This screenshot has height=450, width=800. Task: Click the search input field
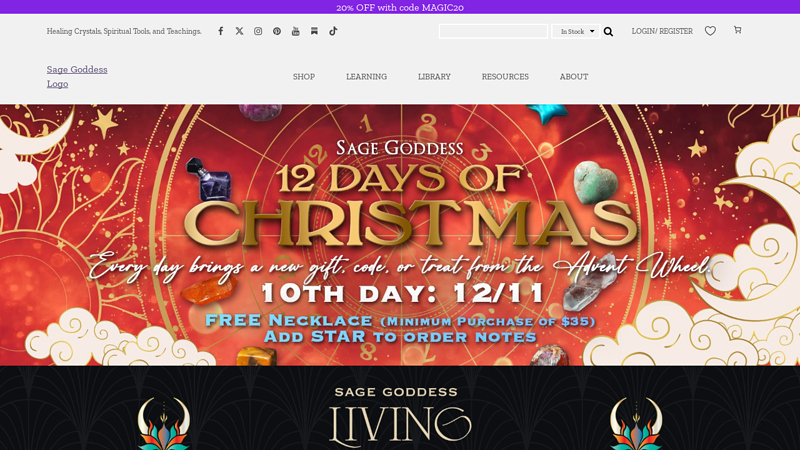[x=493, y=32]
